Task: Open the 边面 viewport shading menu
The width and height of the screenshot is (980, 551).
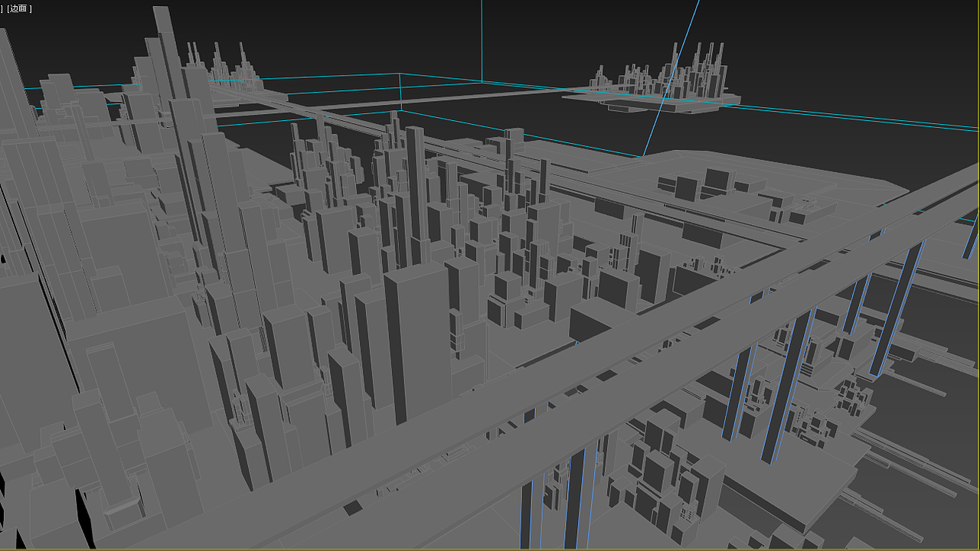Action: 19,8
